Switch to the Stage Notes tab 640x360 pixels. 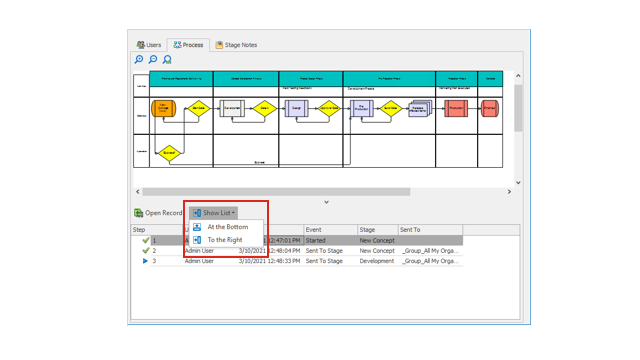point(236,45)
